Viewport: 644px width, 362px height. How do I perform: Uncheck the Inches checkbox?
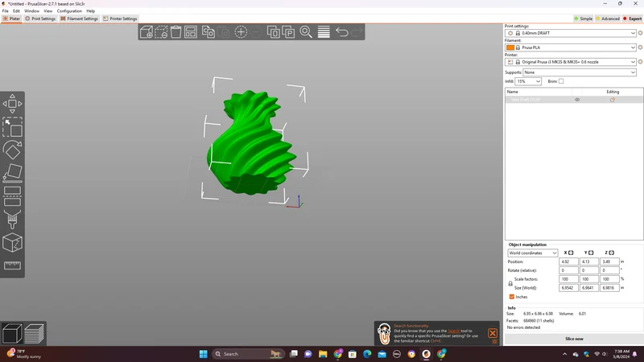[512, 297]
